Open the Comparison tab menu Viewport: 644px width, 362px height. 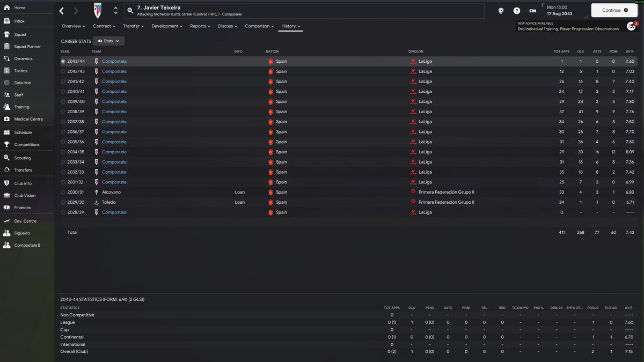(x=259, y=26)
